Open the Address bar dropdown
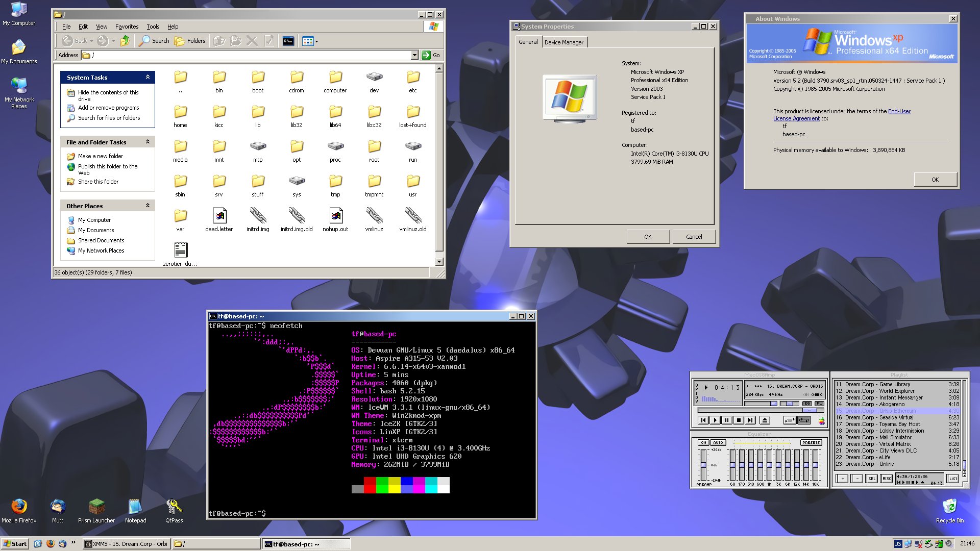 [415, 55]
